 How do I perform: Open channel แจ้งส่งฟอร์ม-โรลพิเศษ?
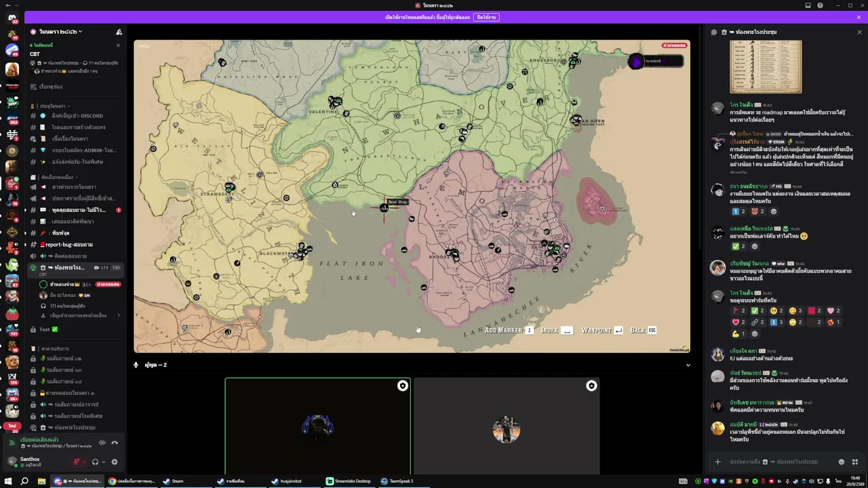[75, 162]
